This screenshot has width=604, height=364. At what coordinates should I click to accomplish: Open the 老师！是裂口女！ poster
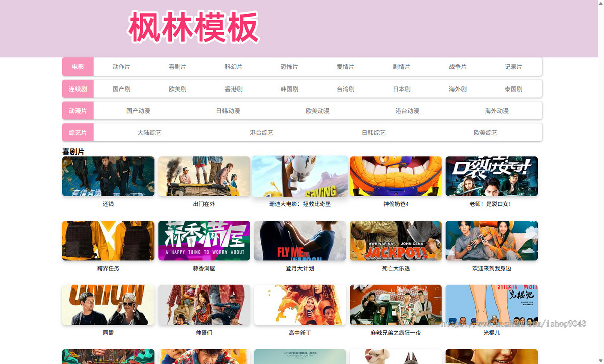coord(492,176)
